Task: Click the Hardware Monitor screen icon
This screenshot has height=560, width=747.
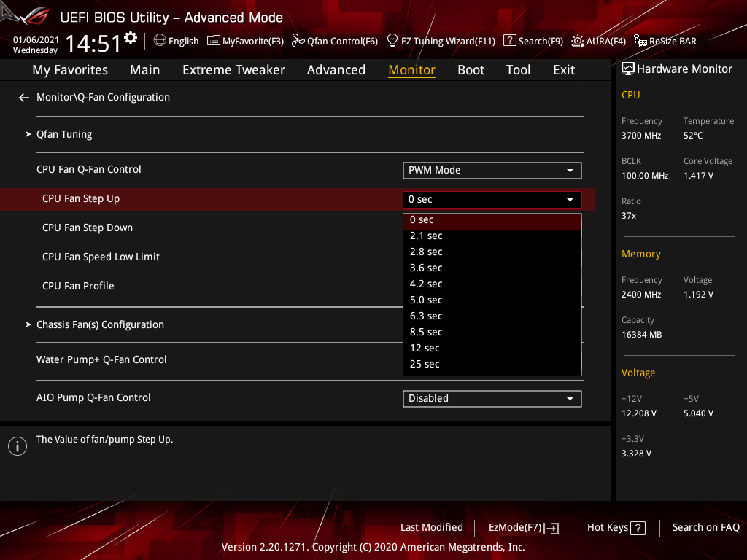Action: (x=628, y=69)
